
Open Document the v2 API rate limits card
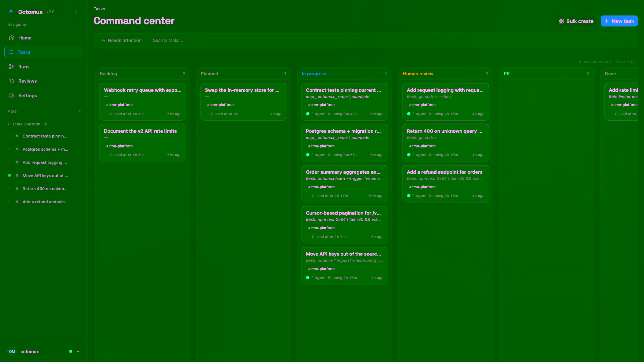tap(143, 143)
